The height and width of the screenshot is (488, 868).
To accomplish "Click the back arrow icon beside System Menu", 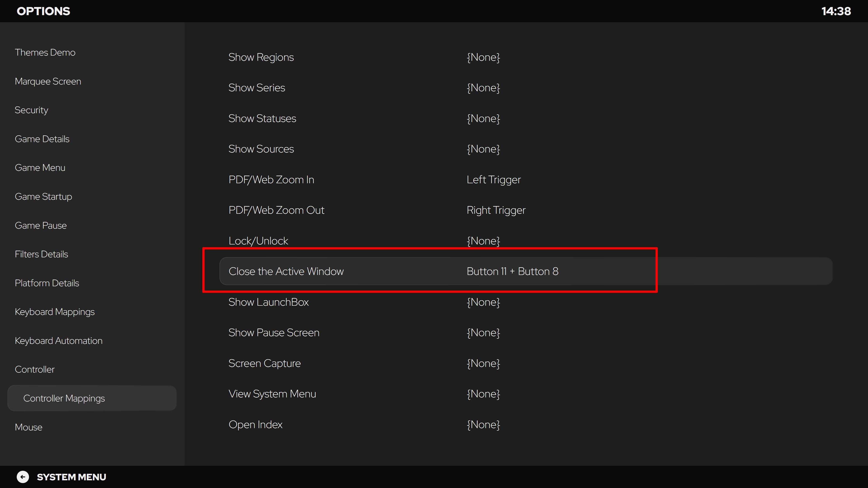I will (x=23, y=477).
